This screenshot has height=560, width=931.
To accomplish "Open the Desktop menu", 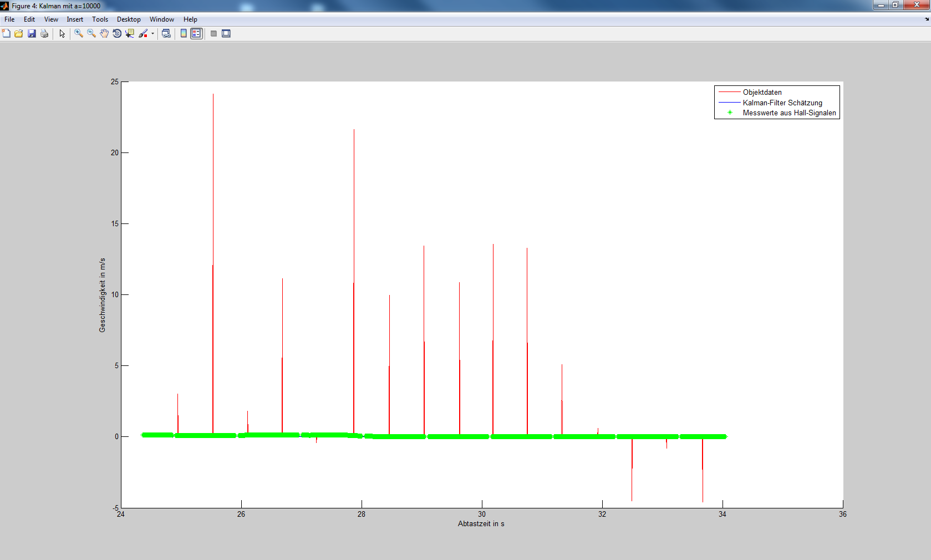I will coord(129,19).
